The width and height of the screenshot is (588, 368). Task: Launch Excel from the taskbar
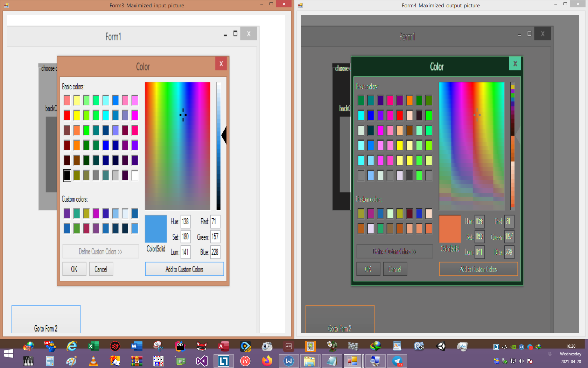[93, 346]
